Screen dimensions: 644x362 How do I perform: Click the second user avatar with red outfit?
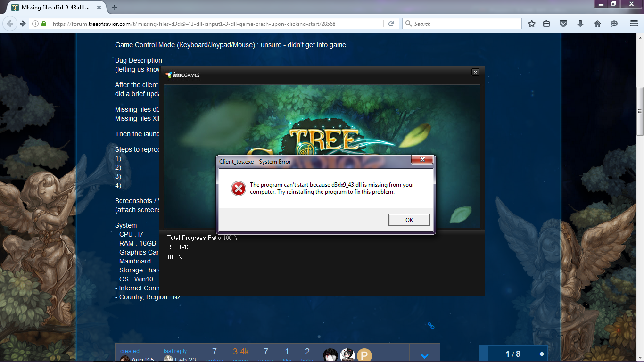[347, 355]
